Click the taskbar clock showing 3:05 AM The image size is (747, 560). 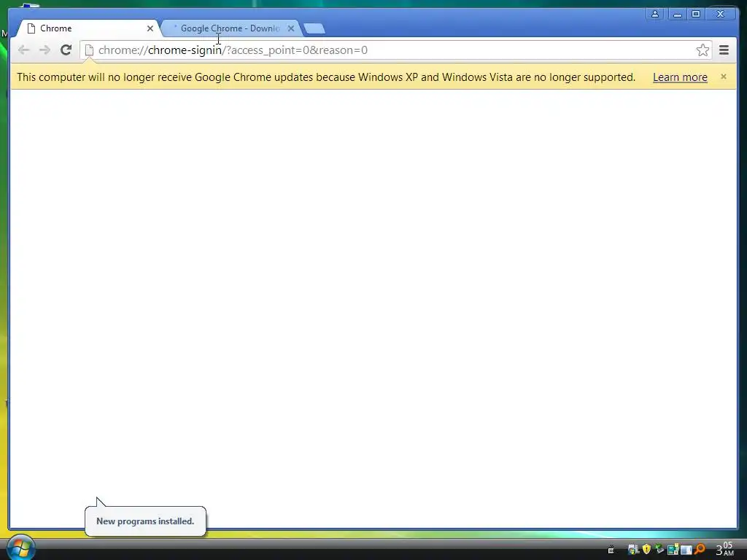[x=724, y=549]
